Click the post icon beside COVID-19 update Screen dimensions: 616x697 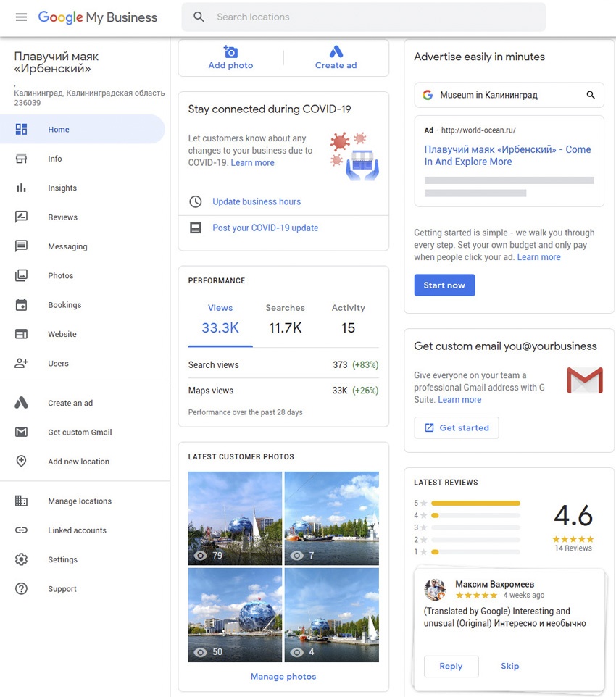(x=195, y=228)
